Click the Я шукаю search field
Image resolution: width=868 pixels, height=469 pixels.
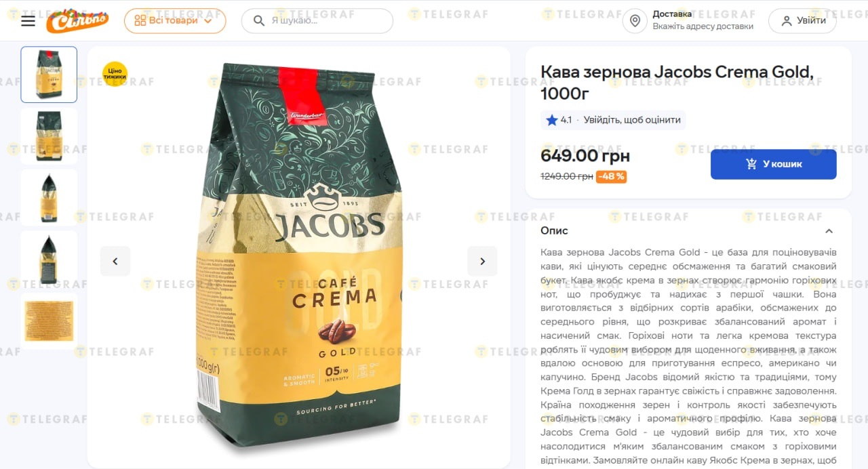[317, 21]
